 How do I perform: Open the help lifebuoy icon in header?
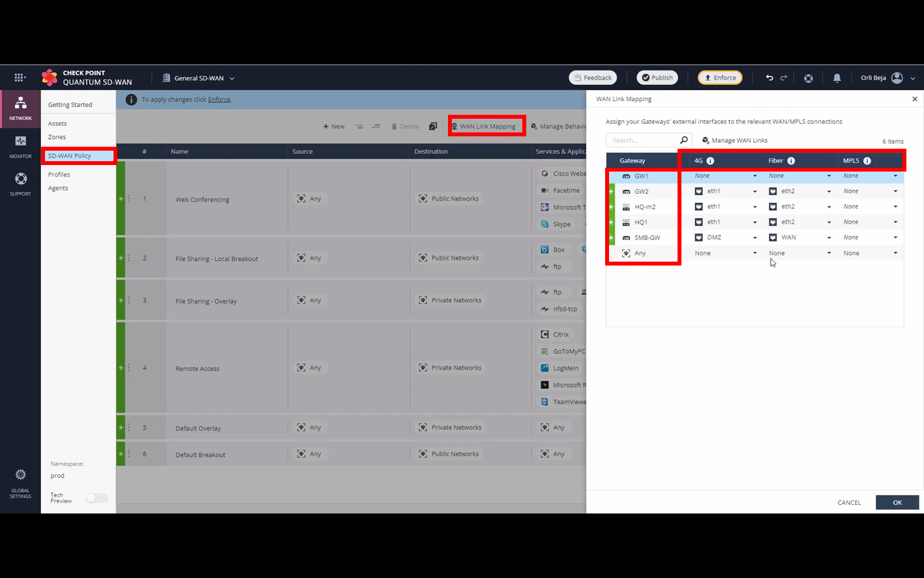(x=809, y=78)
